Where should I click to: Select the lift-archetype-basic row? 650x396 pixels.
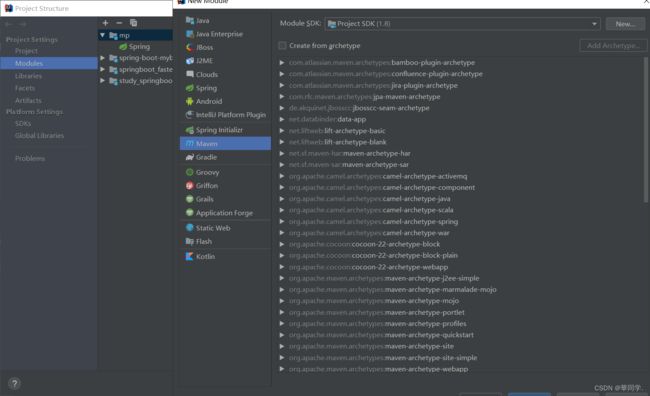tap(337, 131)
